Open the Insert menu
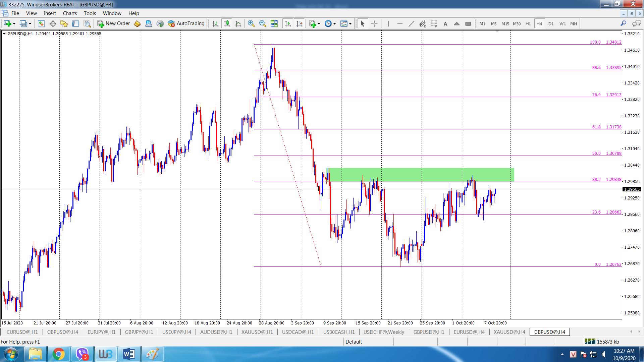 click(x=50, y=13)
